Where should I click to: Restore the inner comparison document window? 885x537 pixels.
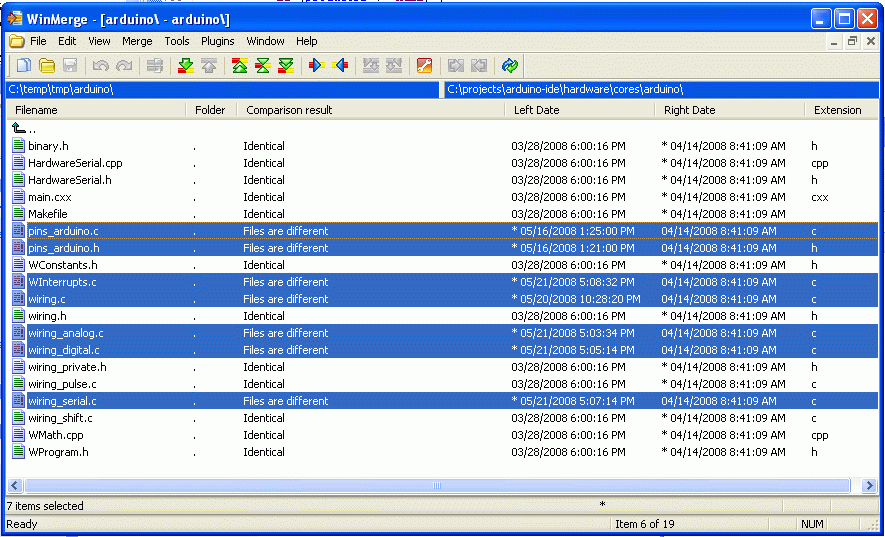852,41
